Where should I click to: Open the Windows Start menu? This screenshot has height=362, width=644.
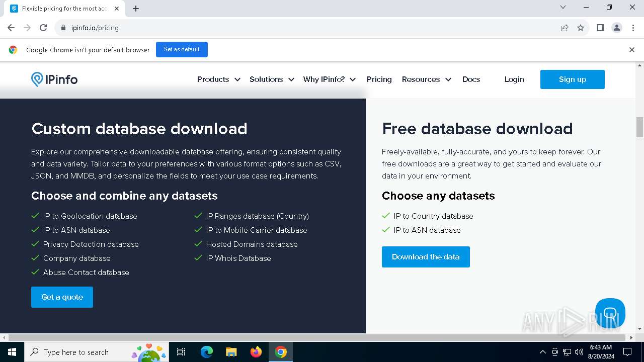(x=12, y=352)
